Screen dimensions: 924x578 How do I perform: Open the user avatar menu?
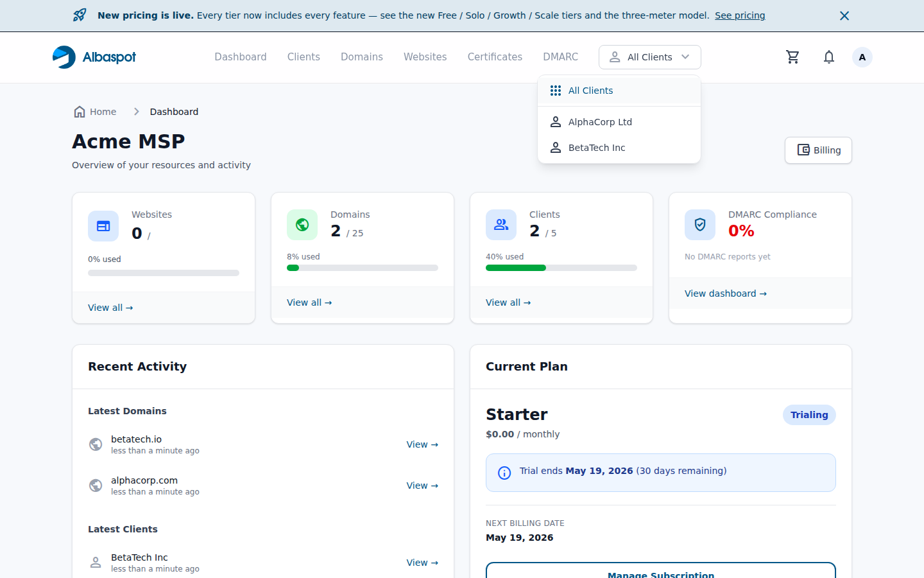click(x=862, y=57)
